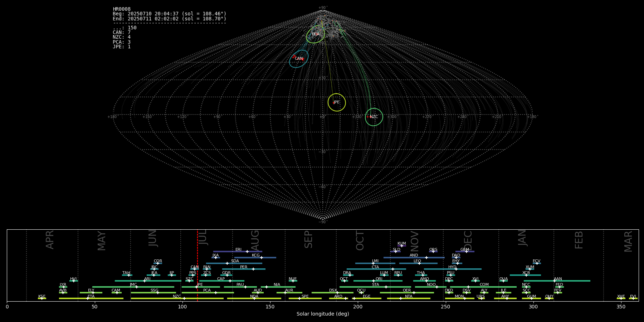Screen dimensions: 644x322
Task: Select the ORI shower label in timeline
Action: (379, 279)
